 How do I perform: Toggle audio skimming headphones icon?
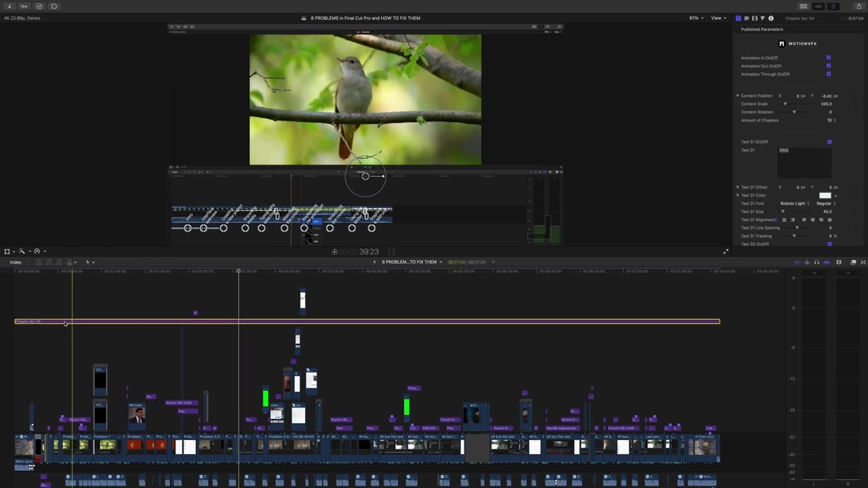tap(816, 262)
